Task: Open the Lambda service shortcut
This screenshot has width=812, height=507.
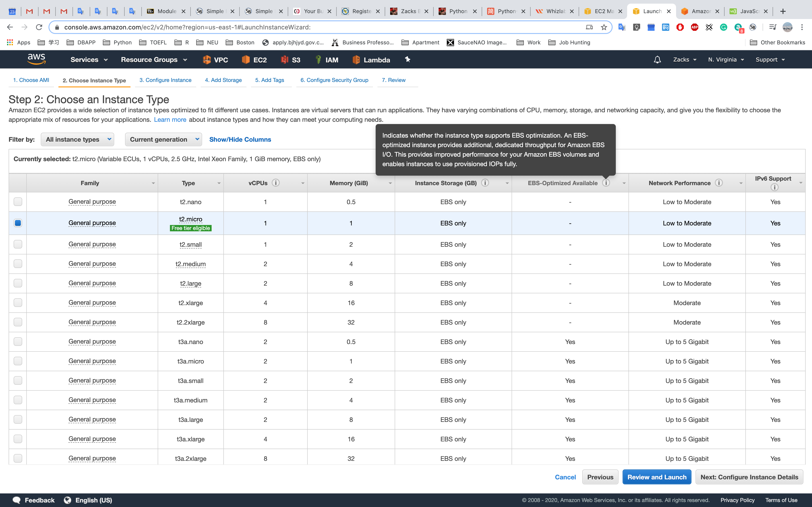Action: (x=371, y=60)
